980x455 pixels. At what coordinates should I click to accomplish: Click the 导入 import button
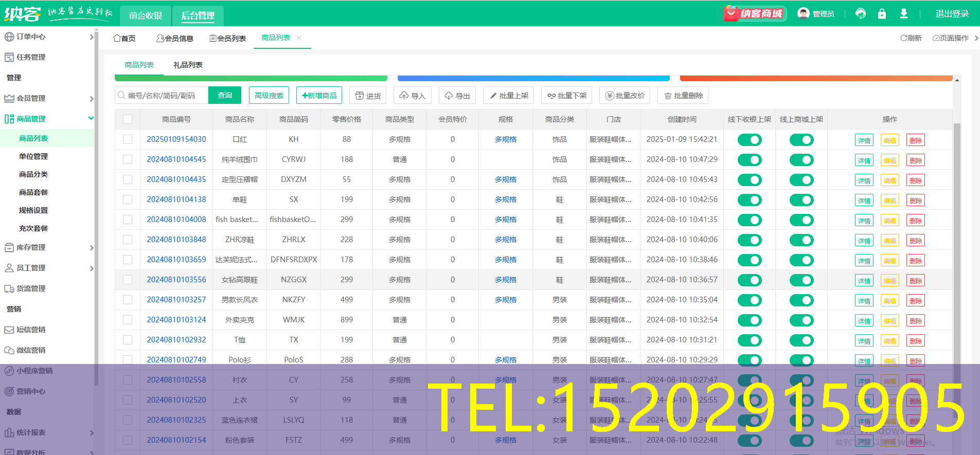tap(412, 96)
